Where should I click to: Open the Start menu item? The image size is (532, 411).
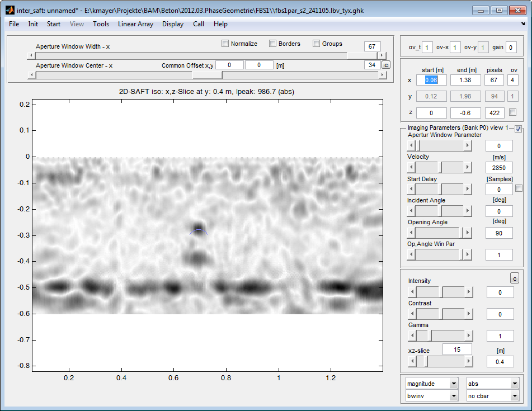click(x=54, y=24)
